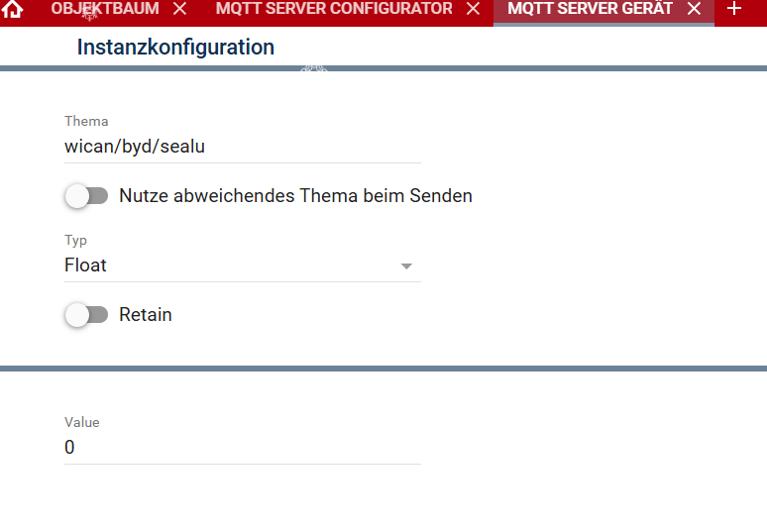Click the Typ field label
Screen dimensions: 767x532
point(76,241)
